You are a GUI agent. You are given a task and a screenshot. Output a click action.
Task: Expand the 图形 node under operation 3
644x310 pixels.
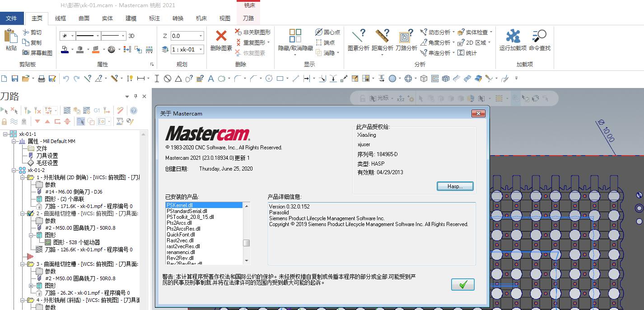tap(31, 286)
